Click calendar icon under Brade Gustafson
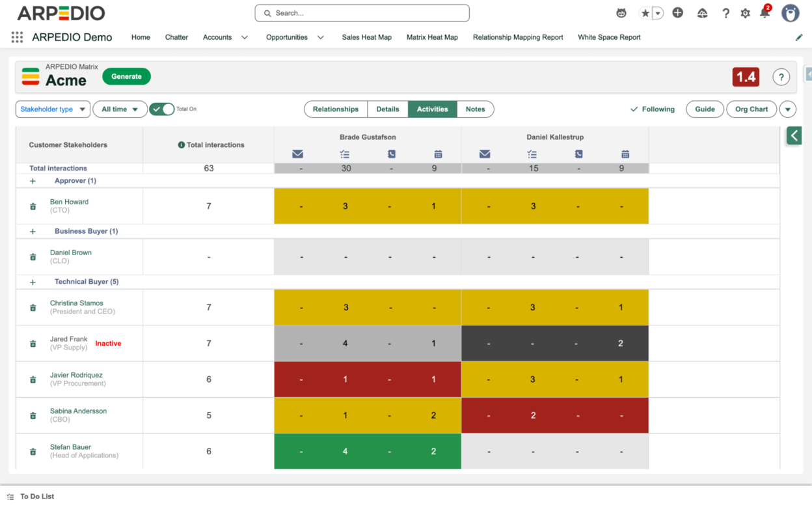 [x=438, y=154]
